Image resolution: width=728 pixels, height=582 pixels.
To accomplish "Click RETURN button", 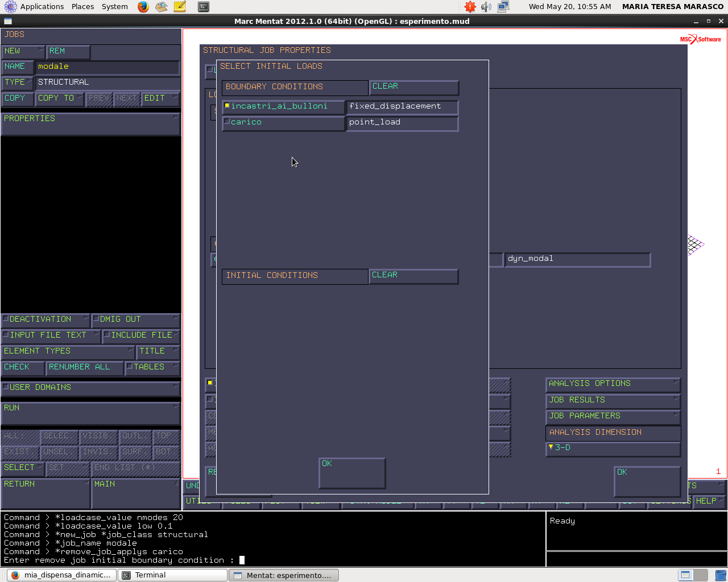I will tap(45, 493).
